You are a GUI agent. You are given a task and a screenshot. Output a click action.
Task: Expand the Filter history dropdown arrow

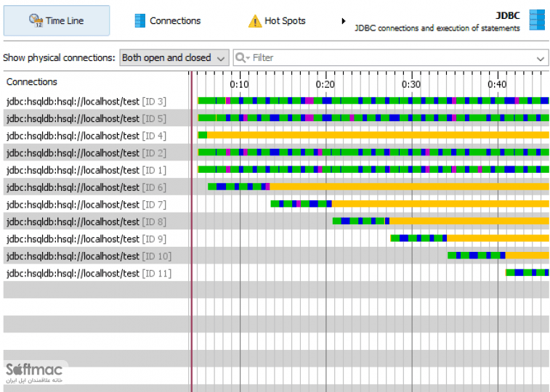(x=541, y=59)
